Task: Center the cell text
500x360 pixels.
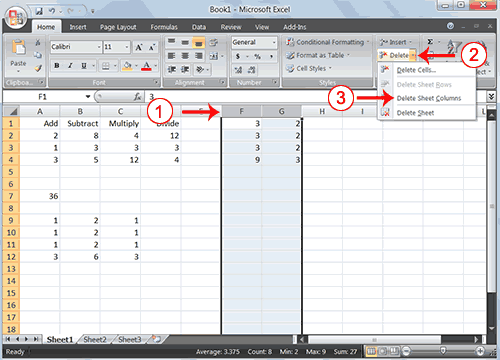Action: click(185, 56)
